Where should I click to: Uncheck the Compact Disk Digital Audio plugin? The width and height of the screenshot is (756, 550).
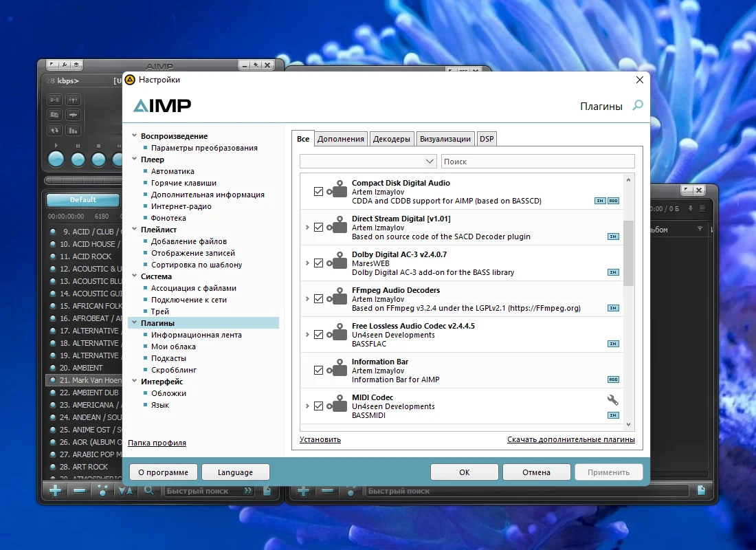point(318,192)
